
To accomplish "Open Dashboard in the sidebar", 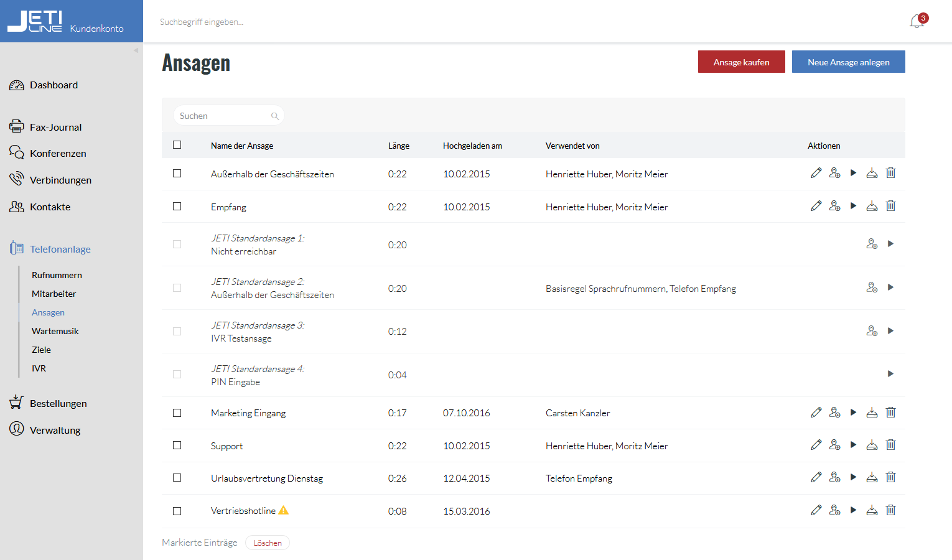I will pyautogui.click(x=44, y=85).
